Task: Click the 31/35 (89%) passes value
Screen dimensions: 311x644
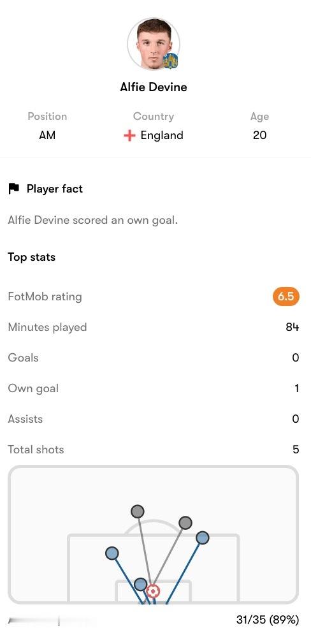Action: [268, 620]
